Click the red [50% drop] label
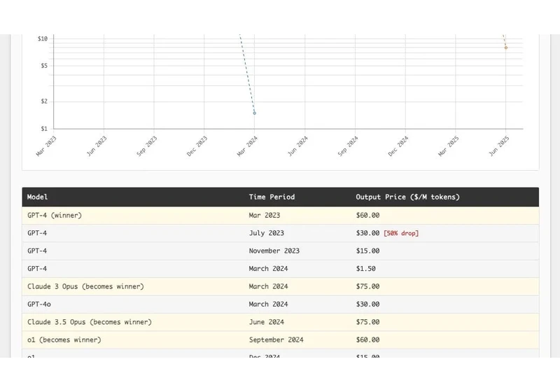560x392 pixels. pos(401,233)
